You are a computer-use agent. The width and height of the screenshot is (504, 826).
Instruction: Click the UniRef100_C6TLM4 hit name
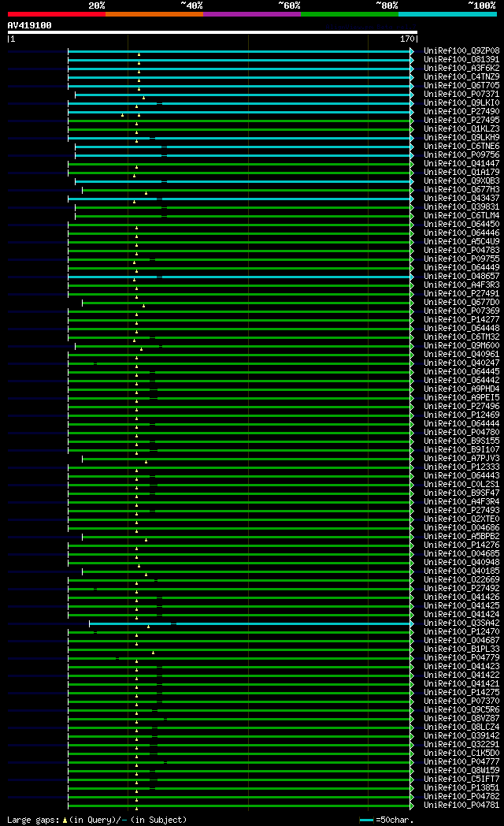tap(462, 215)
